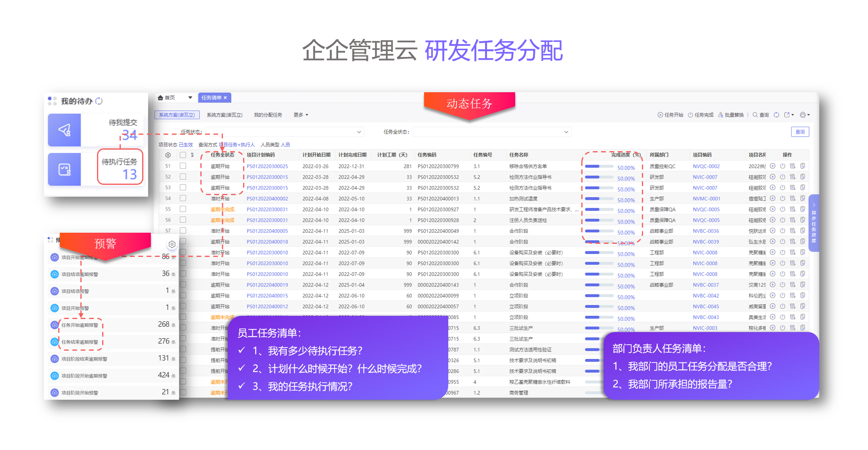Open the 更多 dropdown menu
The width and height of the screenshot is (868, 450).
(301, 115)
